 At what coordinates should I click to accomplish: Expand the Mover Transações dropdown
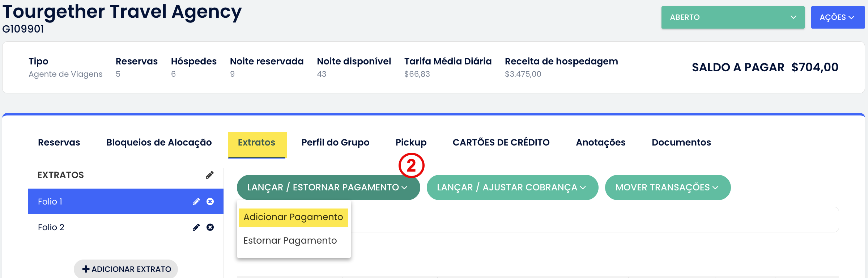point(668,188)
